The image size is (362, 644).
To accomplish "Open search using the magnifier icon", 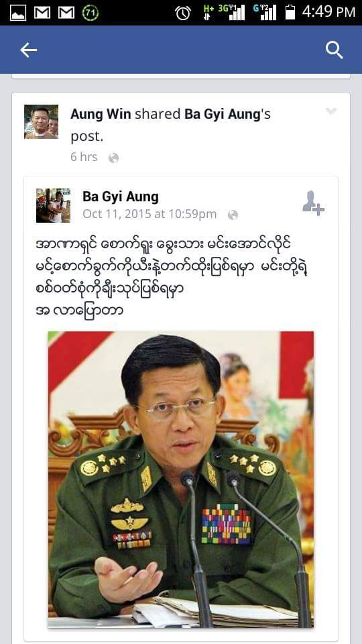I will pyautogui.click(x=334, y=50).
